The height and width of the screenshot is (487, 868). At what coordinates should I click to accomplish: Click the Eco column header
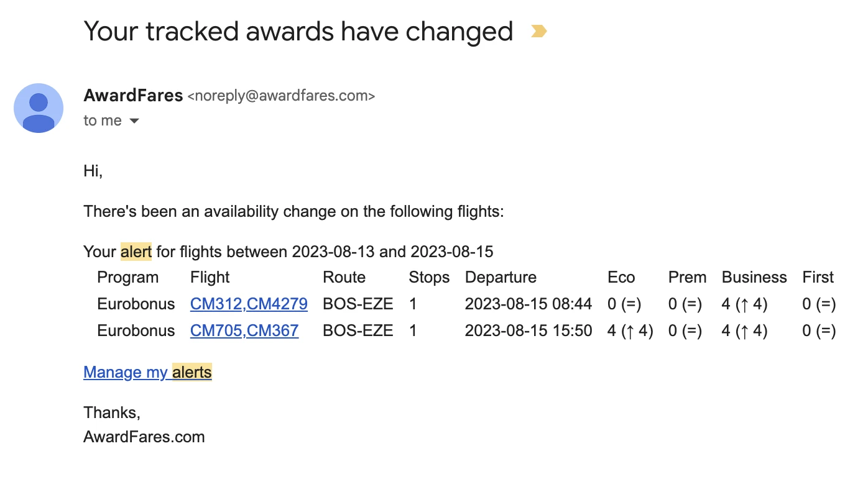[x=621, y=278]
